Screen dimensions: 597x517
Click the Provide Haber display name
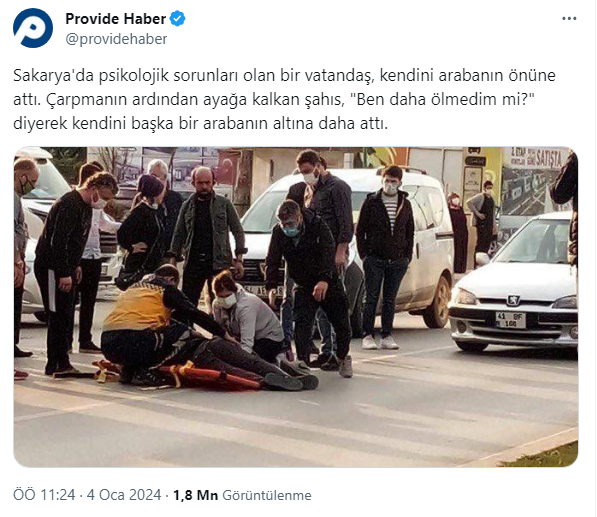click(x=116, y=19)
